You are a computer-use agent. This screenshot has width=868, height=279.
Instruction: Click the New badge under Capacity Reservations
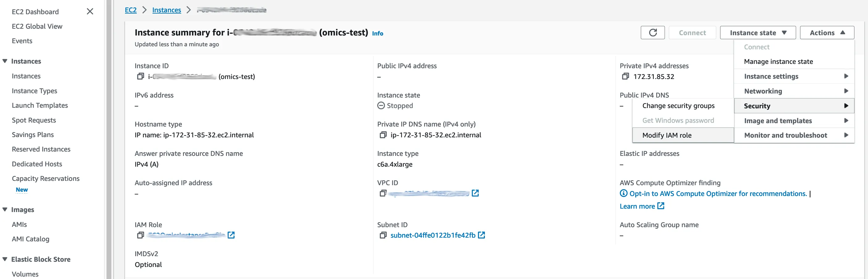[22, 190]
